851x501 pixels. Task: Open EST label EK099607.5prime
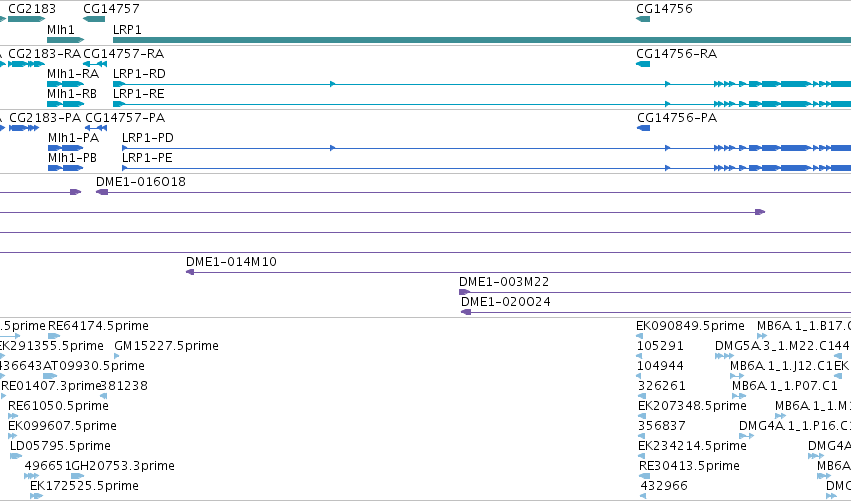tap(62, 426)
